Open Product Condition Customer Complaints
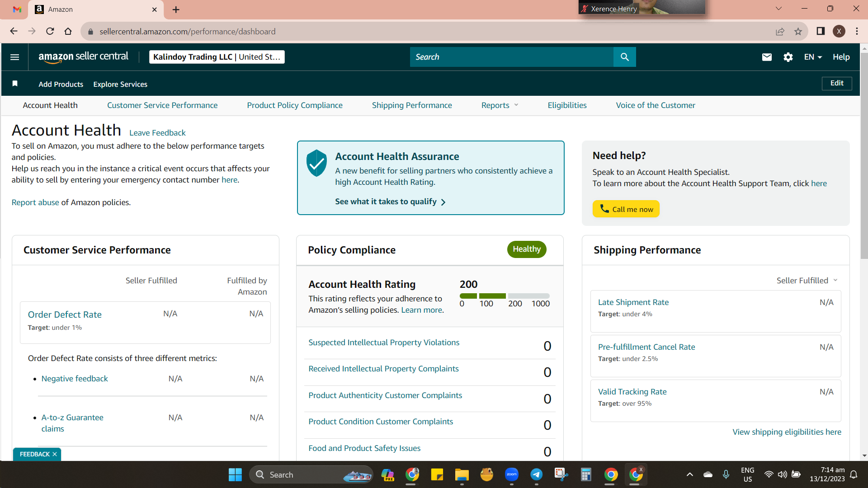This screenshot has height=488, width=868. 381,422
